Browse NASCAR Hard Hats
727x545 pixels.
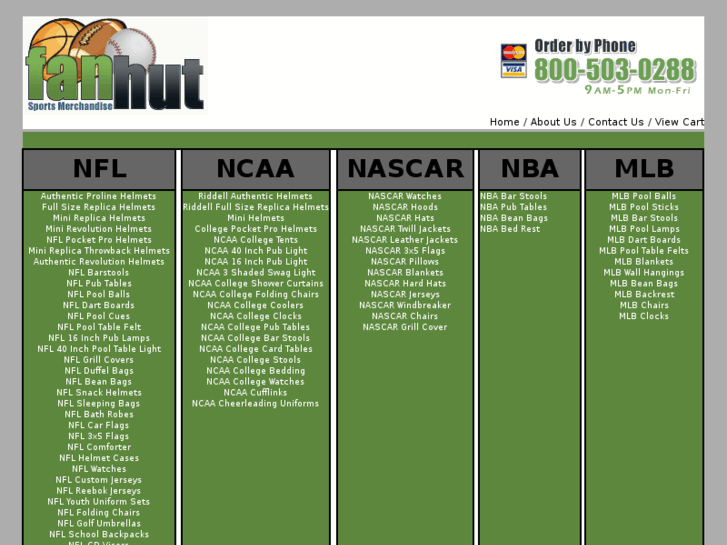(x=405, y=283)
